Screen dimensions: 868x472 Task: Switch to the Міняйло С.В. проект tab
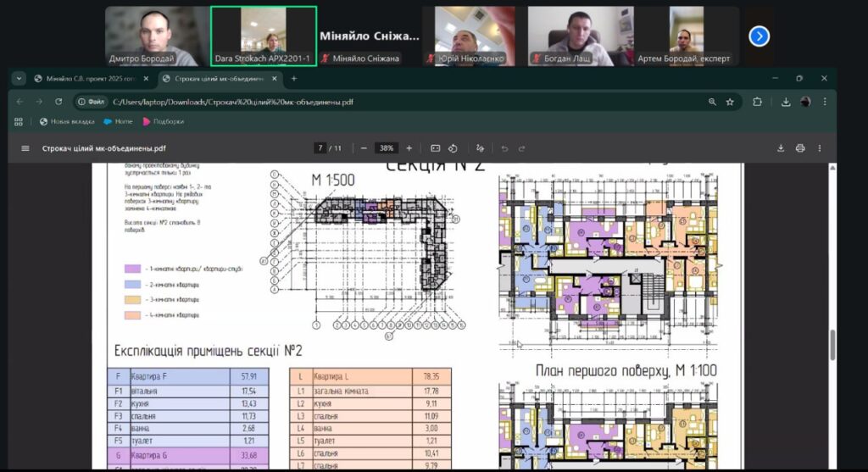click(x=85, y=79)
